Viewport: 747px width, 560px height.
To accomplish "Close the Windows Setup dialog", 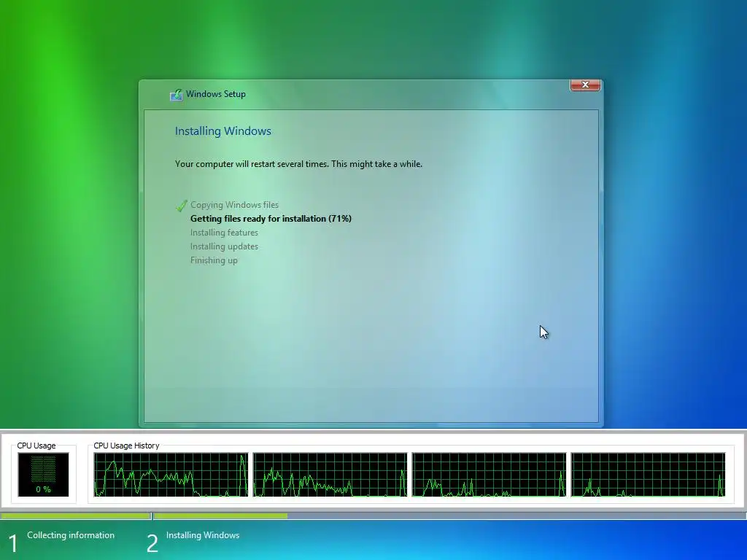I will 585,85.
